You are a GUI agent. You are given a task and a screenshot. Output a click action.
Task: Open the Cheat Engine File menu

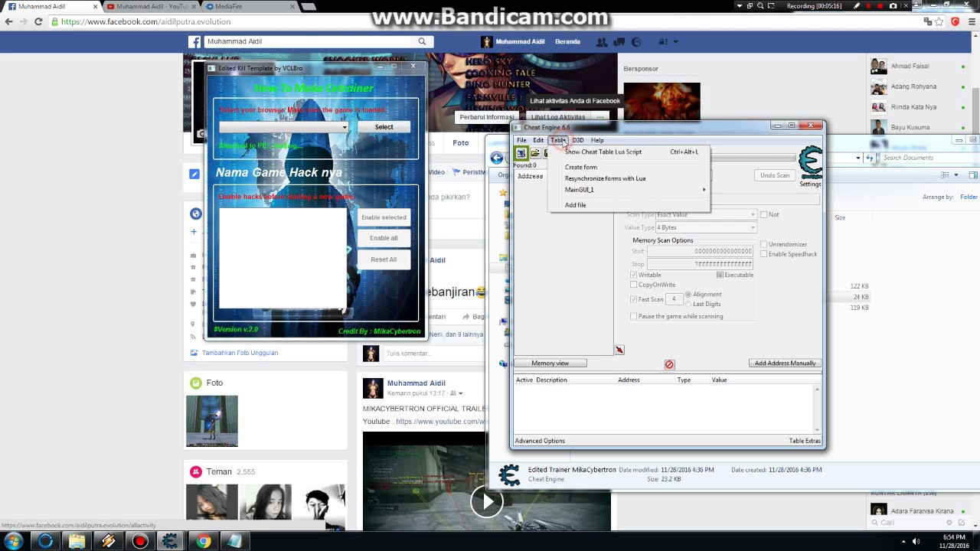click(521, 140)
